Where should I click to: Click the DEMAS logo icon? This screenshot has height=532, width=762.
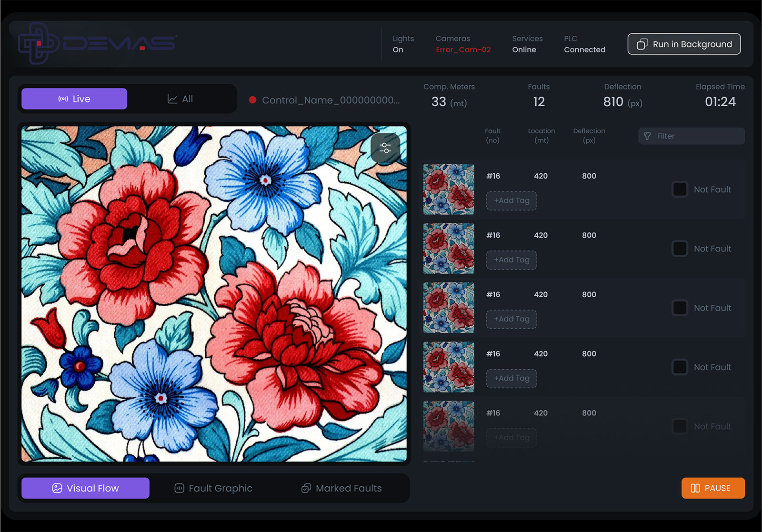point(38,43)
